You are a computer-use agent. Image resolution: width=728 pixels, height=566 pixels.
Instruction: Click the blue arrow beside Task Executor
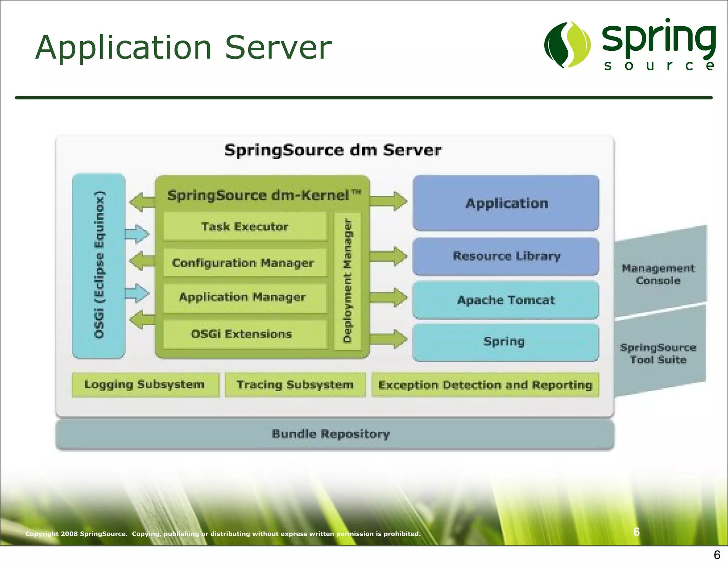[x=138, y=234]
